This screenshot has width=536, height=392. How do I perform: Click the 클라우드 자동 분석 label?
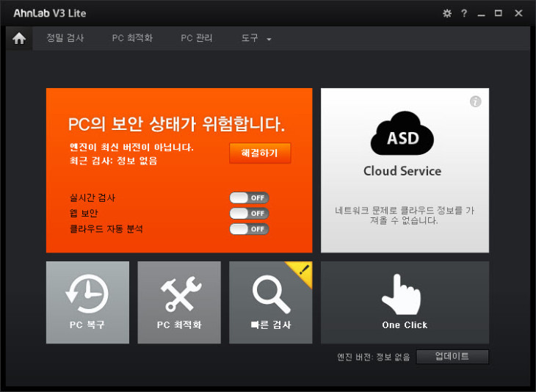click(106, 229)
